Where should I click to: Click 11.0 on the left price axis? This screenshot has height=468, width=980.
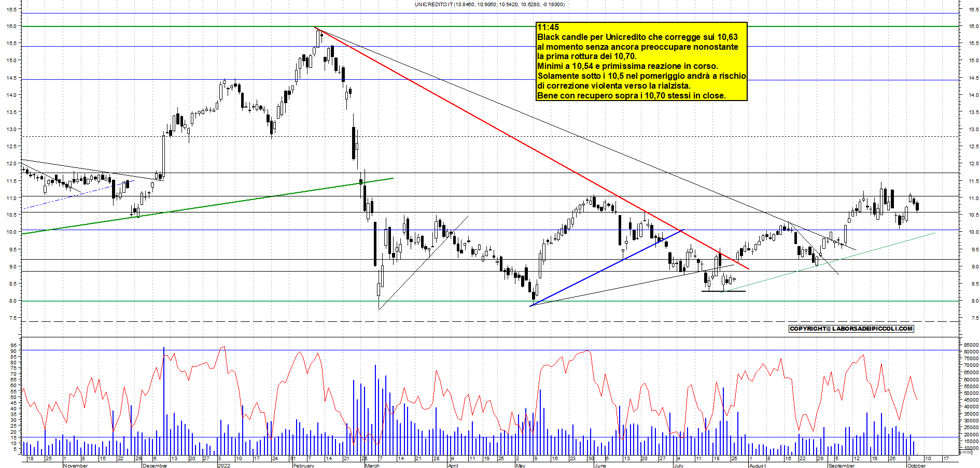[x=11, y=198]
